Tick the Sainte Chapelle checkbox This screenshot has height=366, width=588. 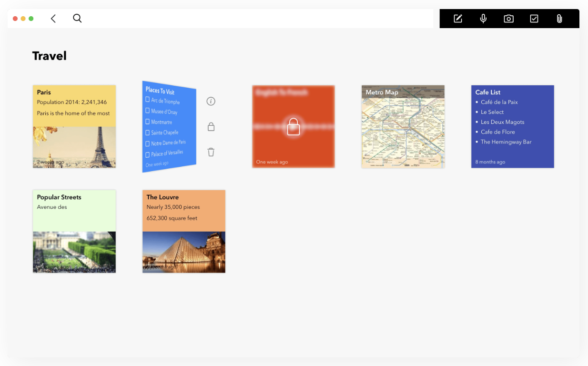coord(147,133)
